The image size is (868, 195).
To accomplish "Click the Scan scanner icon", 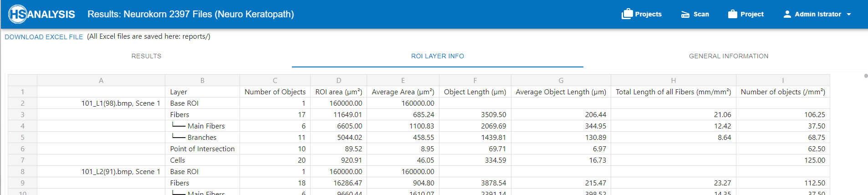I will coord(685,14).
